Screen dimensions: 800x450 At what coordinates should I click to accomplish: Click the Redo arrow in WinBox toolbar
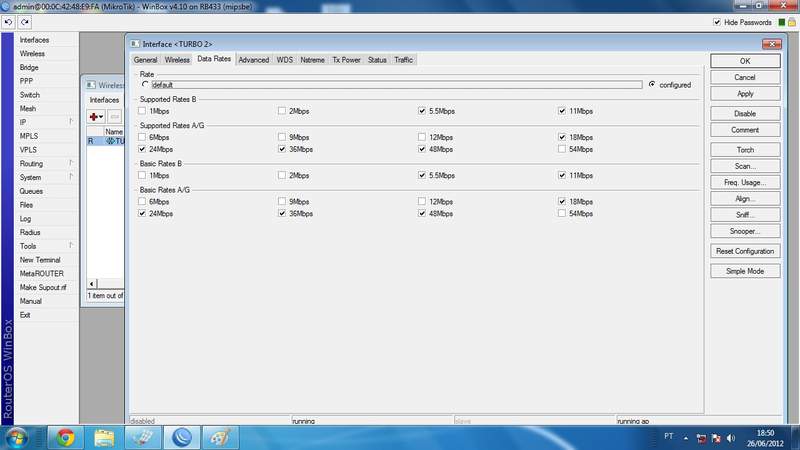(24, 22)
